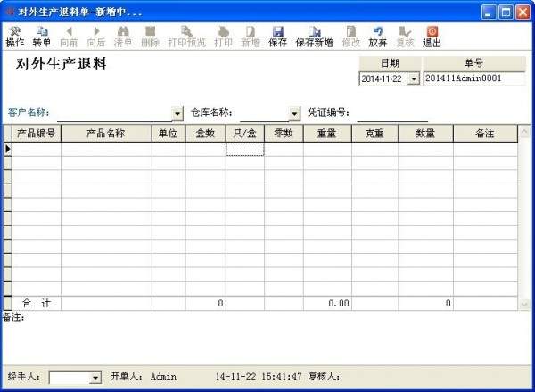Viewport: 535px width, 392px height.
Task: Select the first row 只/盒 cell
Action: pyautogui.click(x=244, y=149)
